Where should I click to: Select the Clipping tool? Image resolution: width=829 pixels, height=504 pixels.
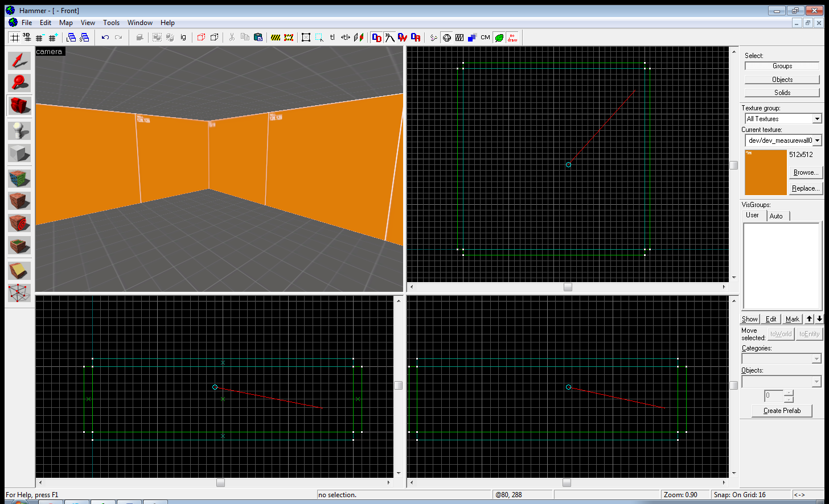19,270
